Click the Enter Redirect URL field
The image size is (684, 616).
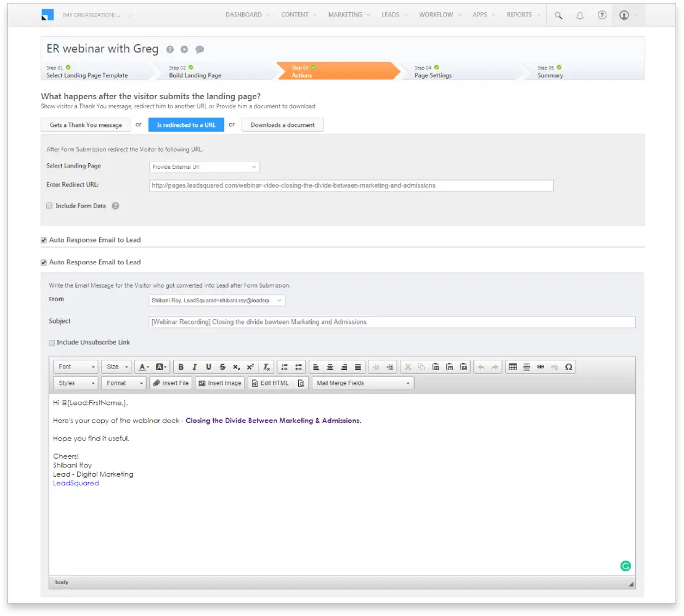click(352, 185)
